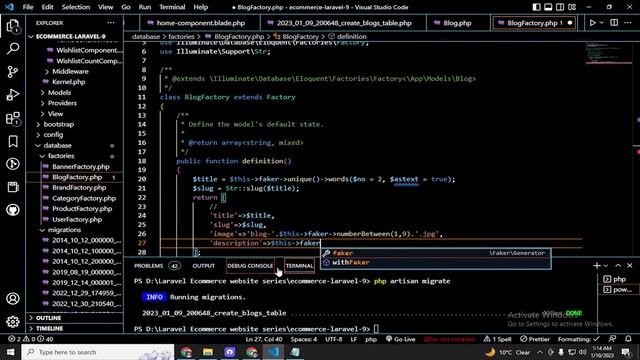
Task: Open editor More Actions ellipsis
Action: pyautogui.click(x=628, y=23)
